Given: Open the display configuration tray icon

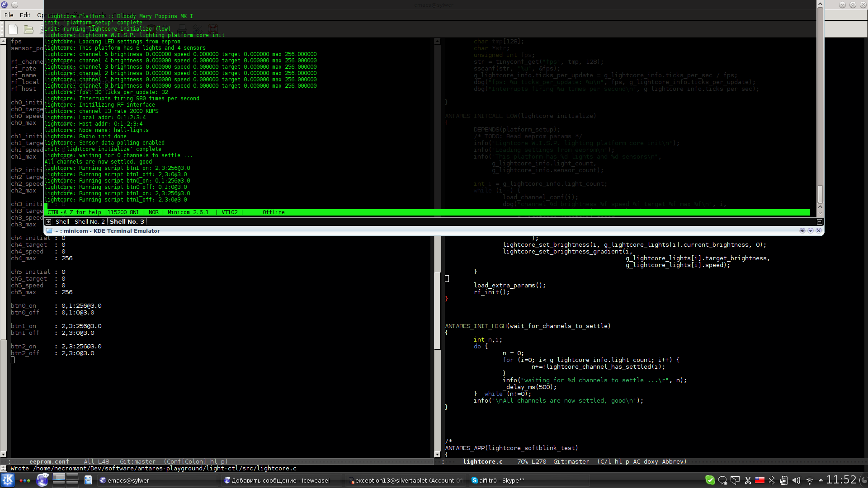Looking at the screenshot, I should tap(735, 480).
